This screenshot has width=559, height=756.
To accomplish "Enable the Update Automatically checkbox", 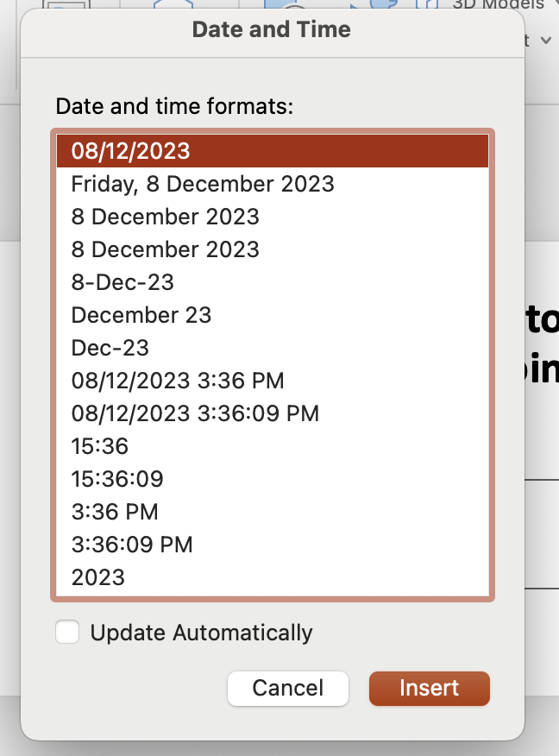I will coord(67,633).
